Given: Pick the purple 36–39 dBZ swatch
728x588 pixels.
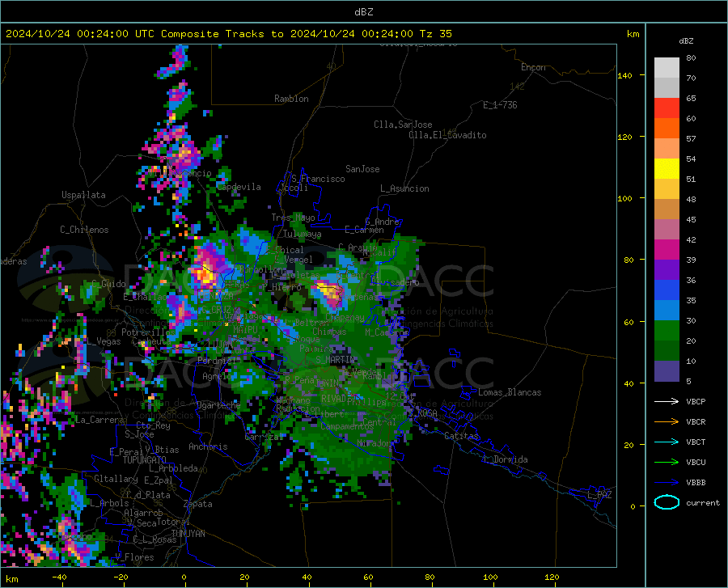Looking at the screenshot, I should 667,270.
